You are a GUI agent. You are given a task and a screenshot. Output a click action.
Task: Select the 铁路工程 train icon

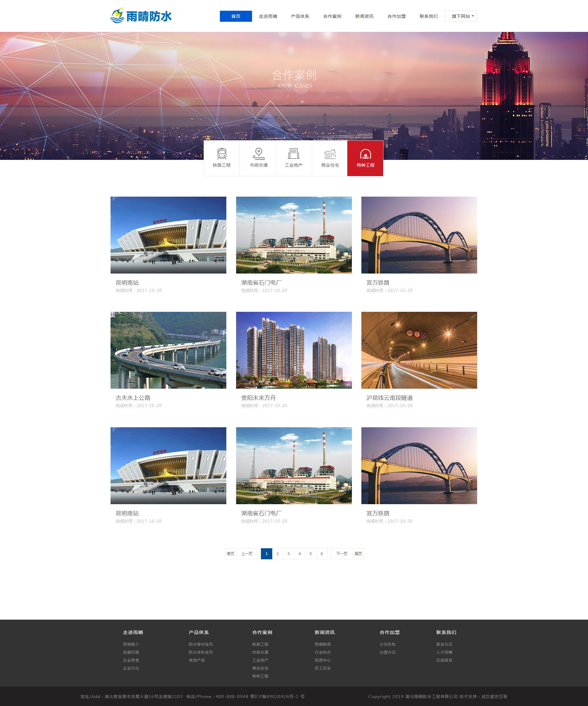(x=221, y=154)
